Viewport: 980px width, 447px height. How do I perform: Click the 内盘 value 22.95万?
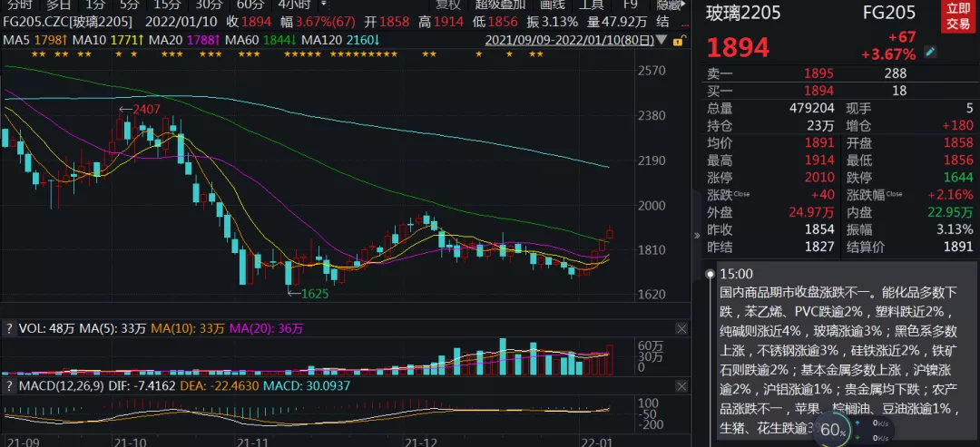(x=951, y=211)
